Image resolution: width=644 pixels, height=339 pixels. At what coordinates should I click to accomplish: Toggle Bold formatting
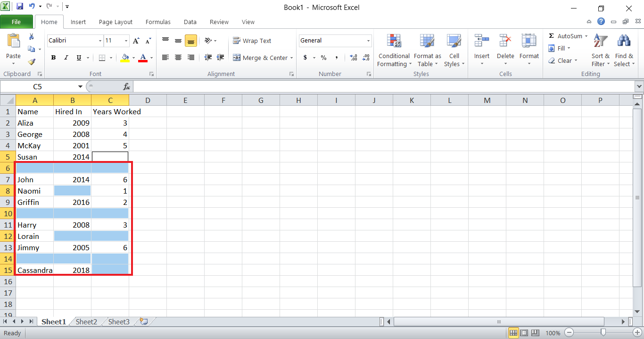click(53, 58)
